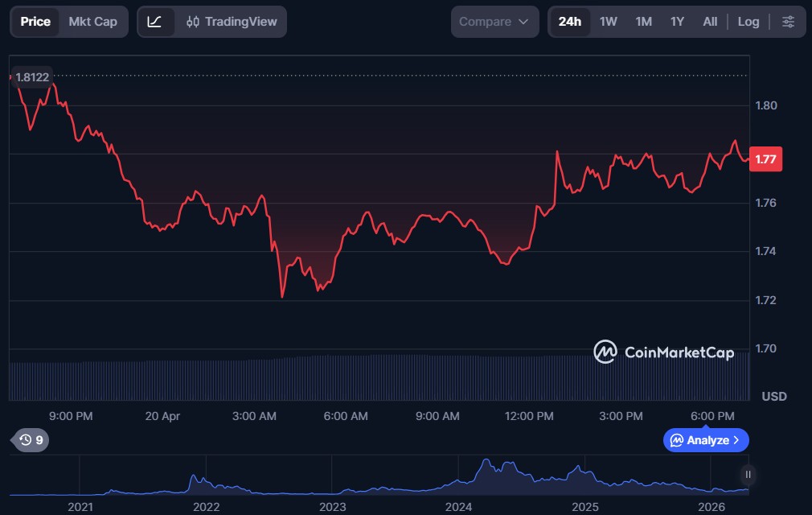Select the 1W timeframe tab
Image resolution: width=812 pixels, height=515 pixels.
[x=609, y=22]
